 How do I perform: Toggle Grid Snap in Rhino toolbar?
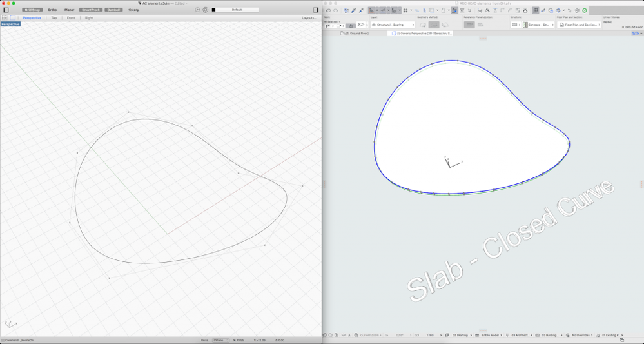click(x=32, y=10)
